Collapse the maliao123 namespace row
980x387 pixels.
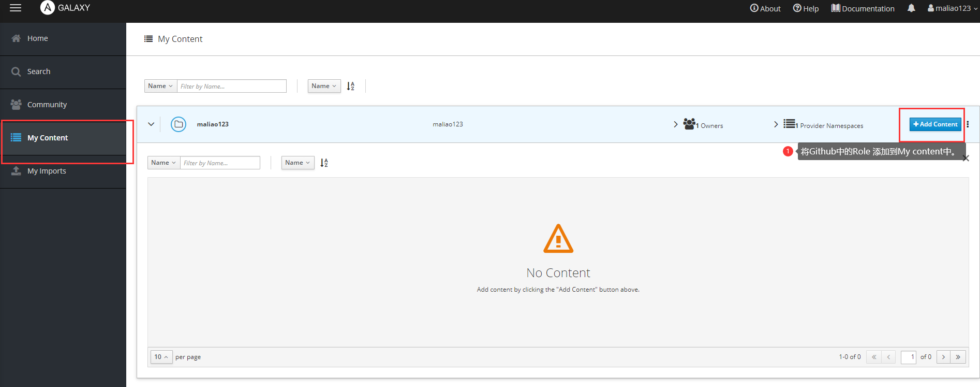coord(151,124)
